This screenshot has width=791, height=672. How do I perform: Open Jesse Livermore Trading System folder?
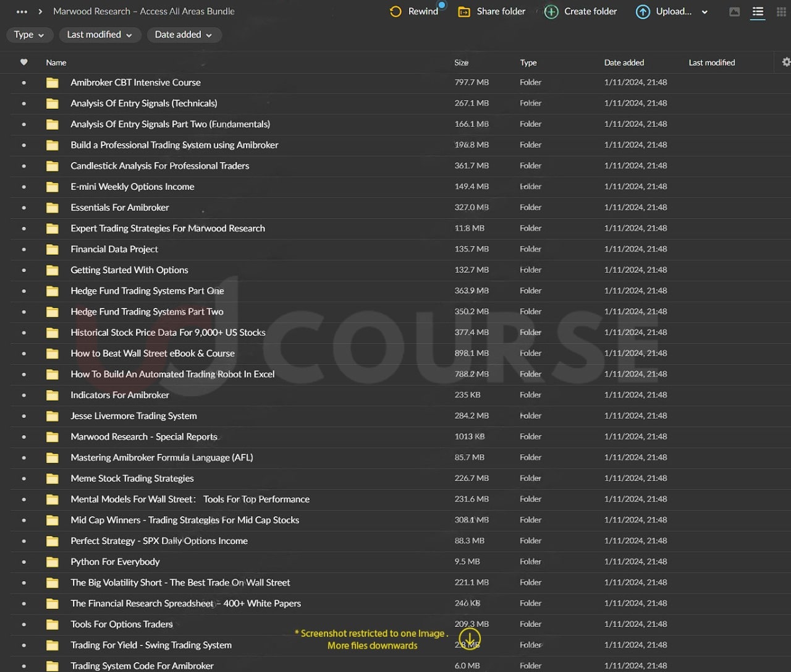click(x=133, y=416)
